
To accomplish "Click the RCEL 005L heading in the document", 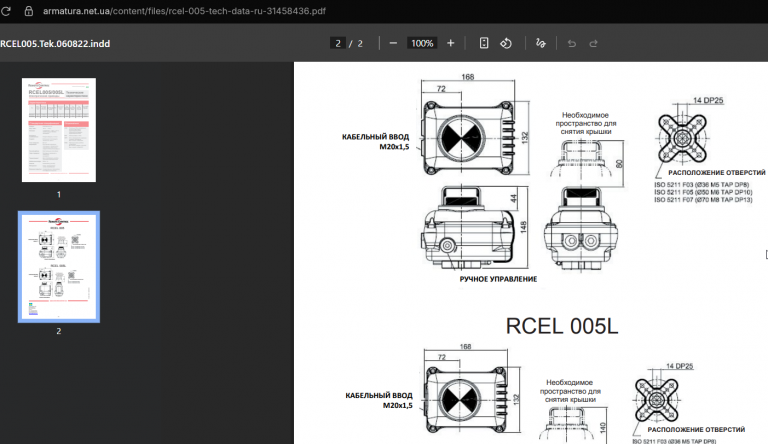I will 562,326.
